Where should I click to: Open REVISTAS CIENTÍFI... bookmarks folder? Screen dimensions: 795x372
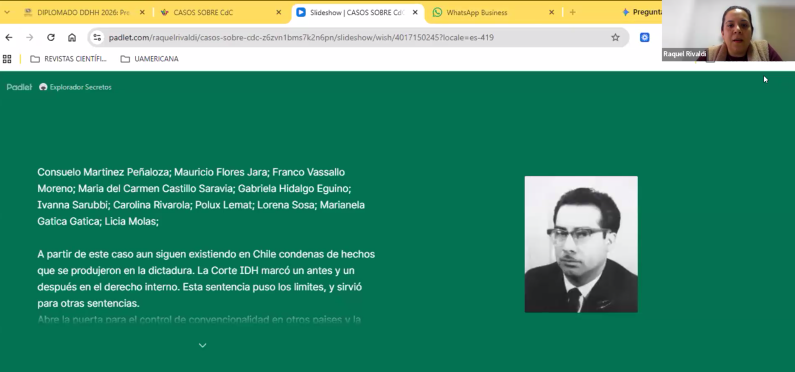pyautogui.click(x=68, y=59)
